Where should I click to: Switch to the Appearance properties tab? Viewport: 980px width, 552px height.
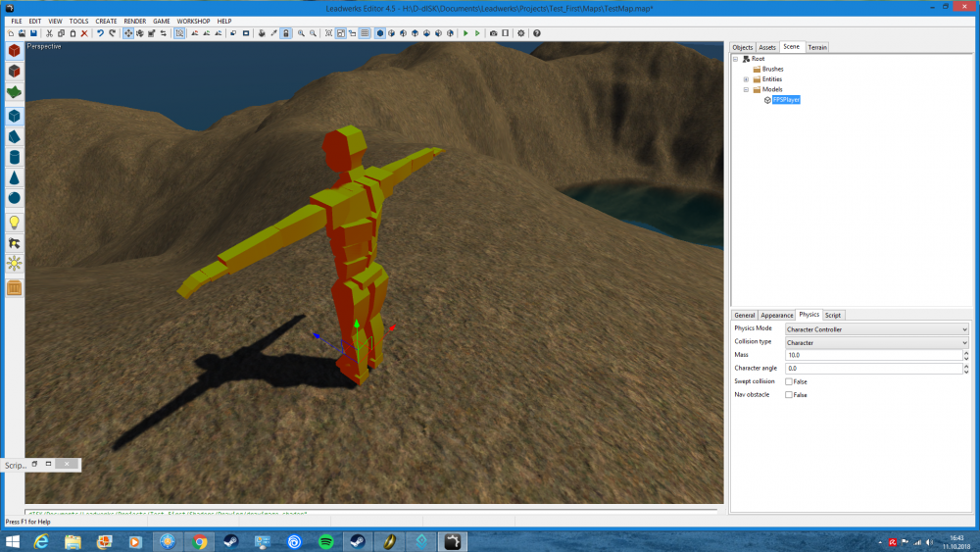pyautogui.click(x=777, y=315)
